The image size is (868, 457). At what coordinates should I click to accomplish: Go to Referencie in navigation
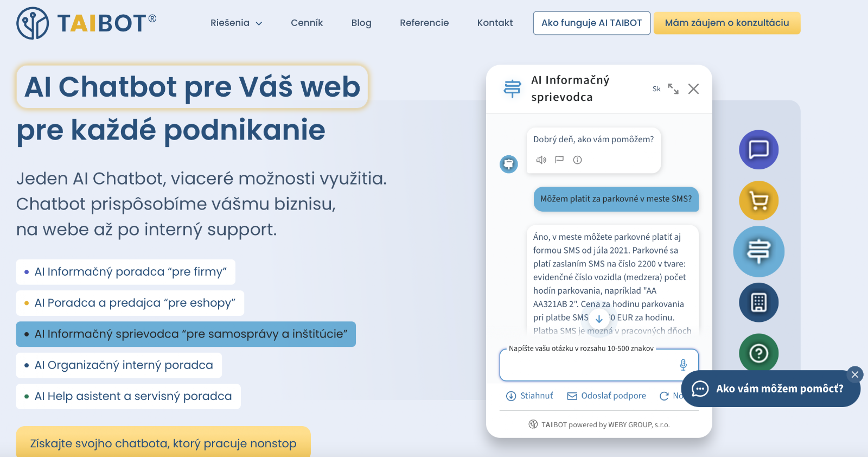click(x=424, y=23)
